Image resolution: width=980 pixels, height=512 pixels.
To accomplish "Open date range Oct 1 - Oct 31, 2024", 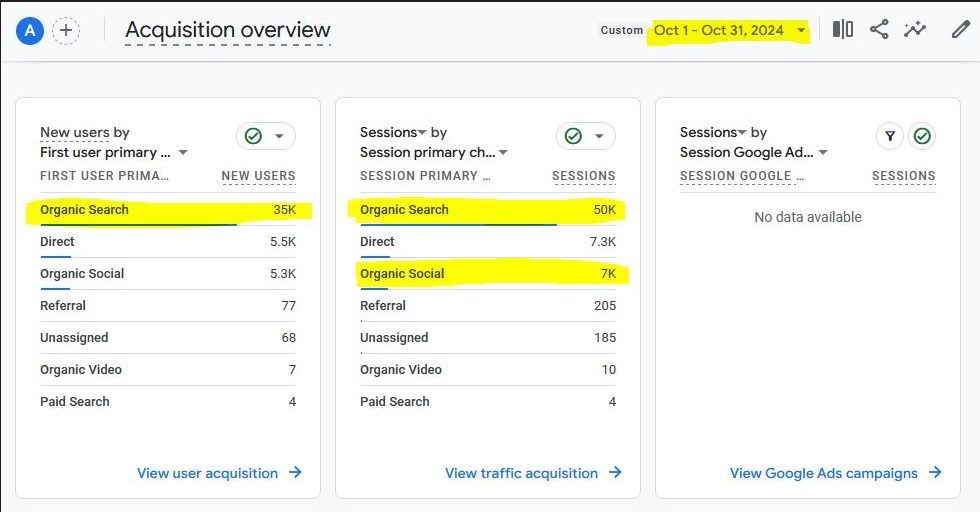I will click(x=729, y=30).
